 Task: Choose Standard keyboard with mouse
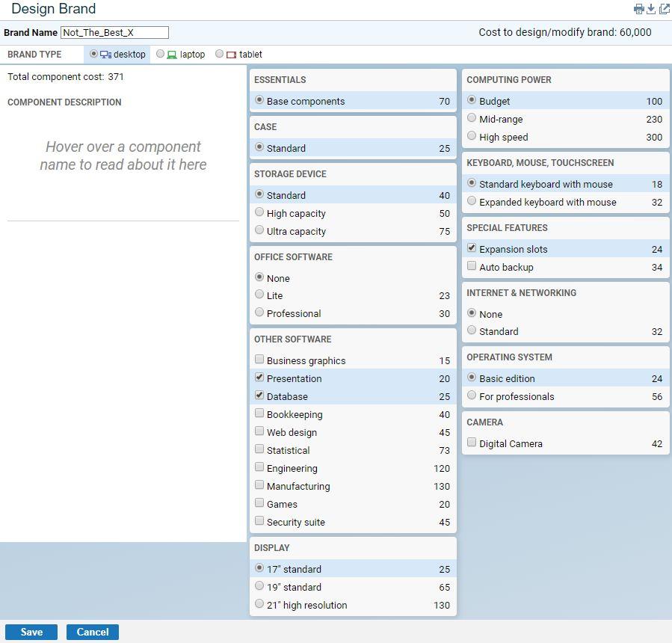coord(472,183)
